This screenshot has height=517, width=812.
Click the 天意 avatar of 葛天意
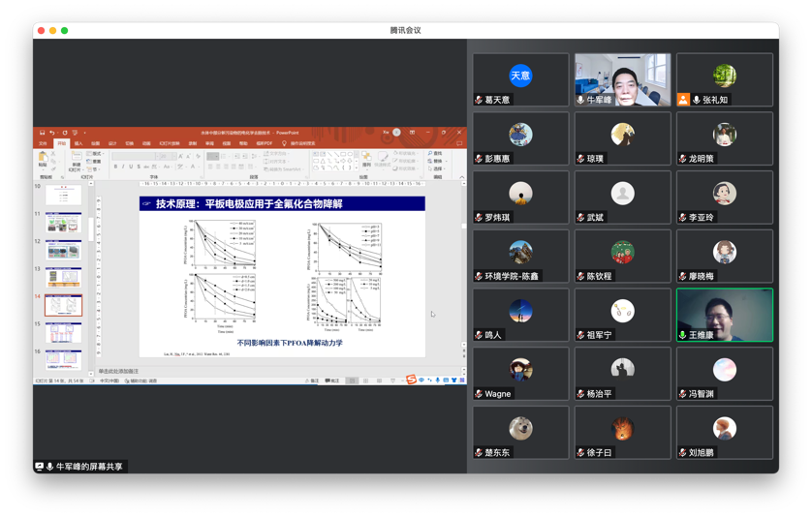[x=520, y=76]
